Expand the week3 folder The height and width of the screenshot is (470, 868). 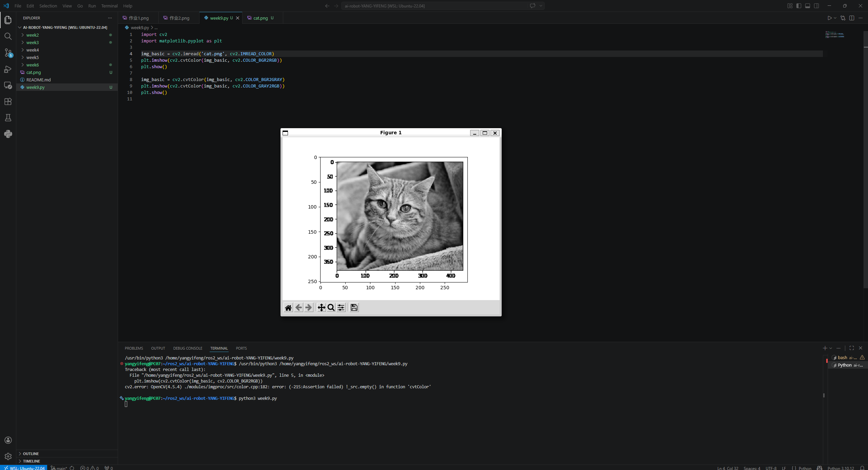point(67,42)
